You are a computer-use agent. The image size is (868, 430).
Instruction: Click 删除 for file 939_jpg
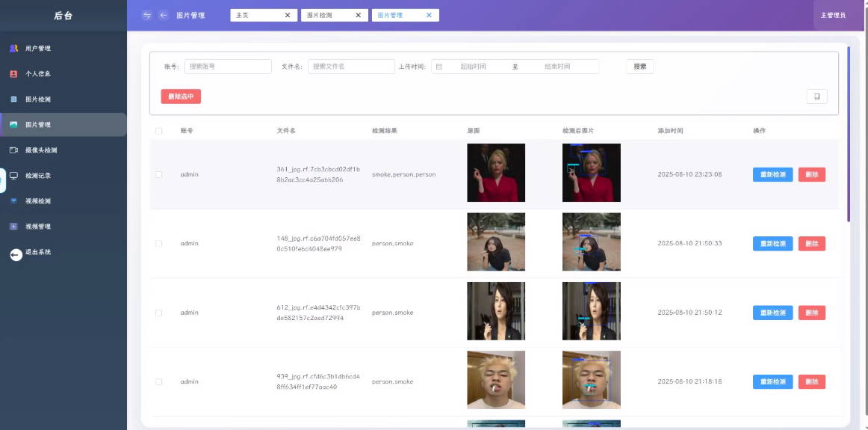click(812, 382)
